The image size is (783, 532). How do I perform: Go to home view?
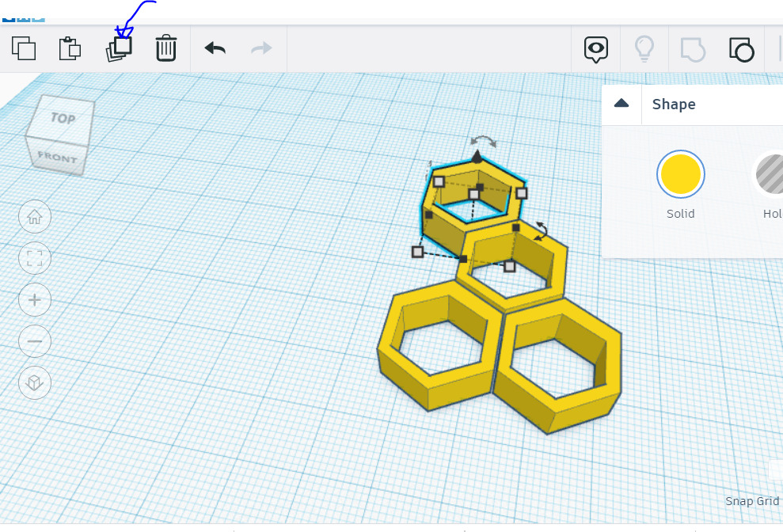click(35, 217)
